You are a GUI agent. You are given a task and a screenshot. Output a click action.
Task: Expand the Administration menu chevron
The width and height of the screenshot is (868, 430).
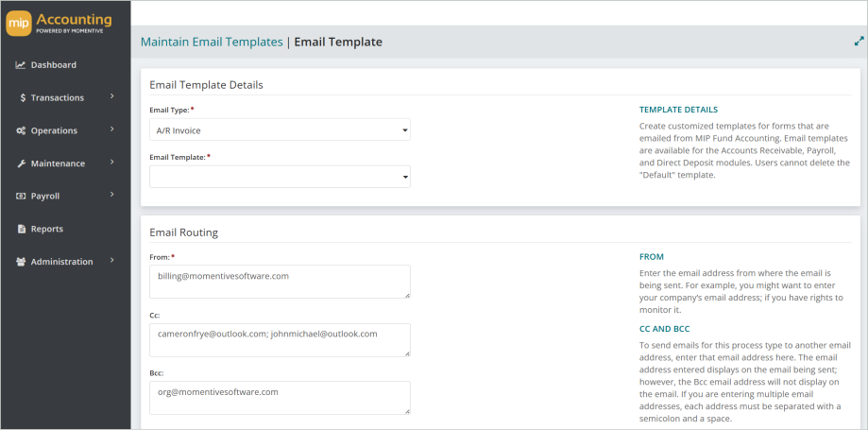pos(111,260)
